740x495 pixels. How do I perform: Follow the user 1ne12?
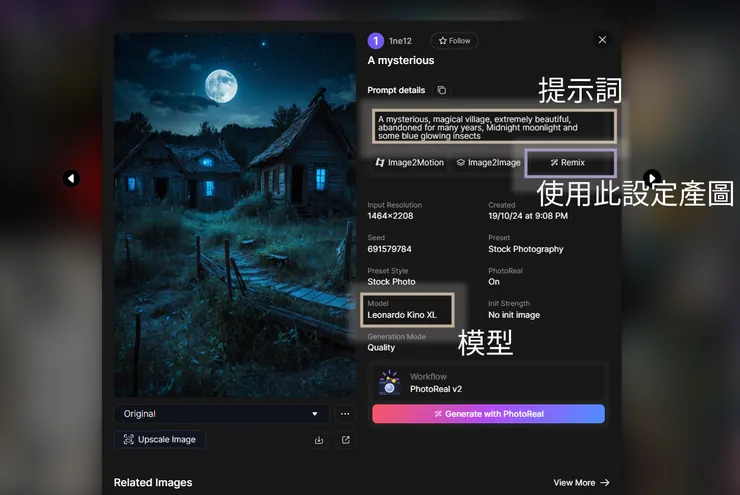454,41
